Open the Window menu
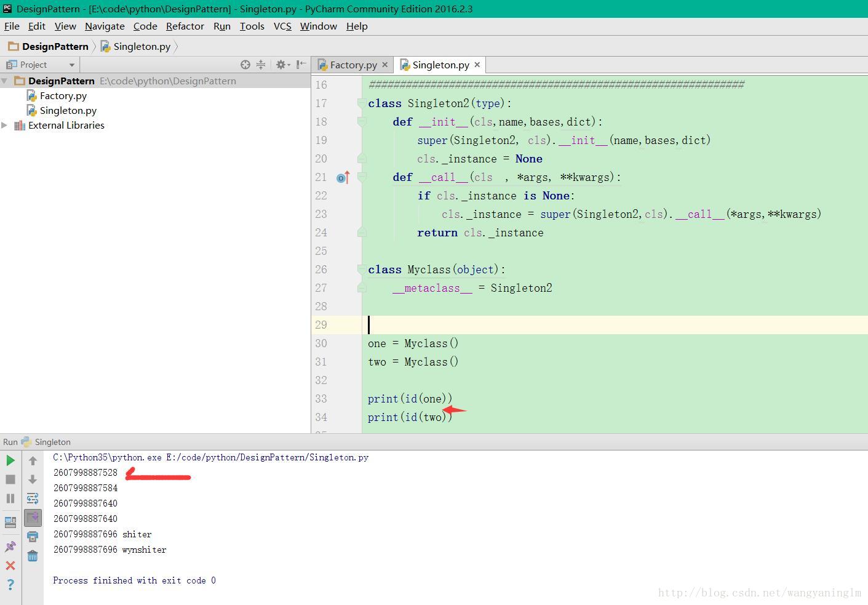 [319, 26]
